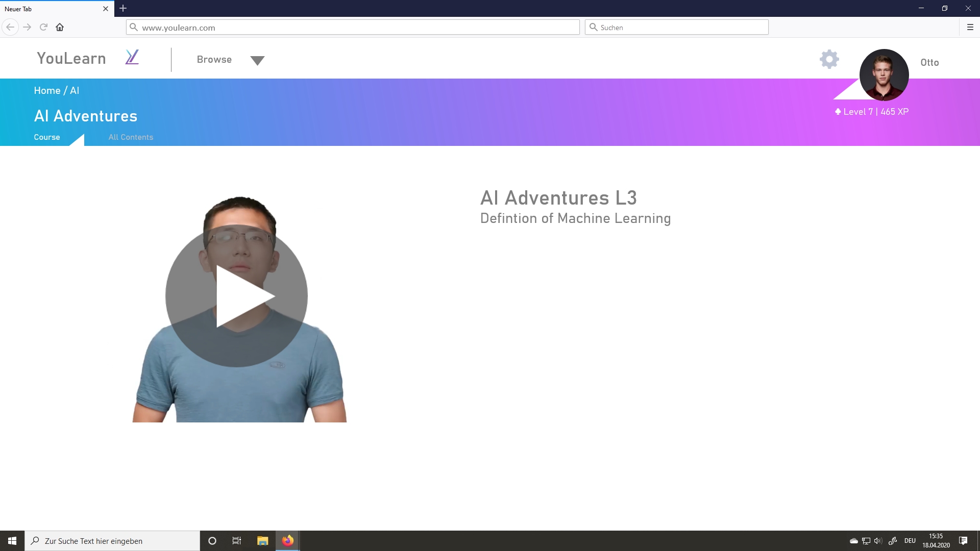The height and width of the screenshot is (551, 980).
Task: Select the Course tab
Action: coord(47,137)
